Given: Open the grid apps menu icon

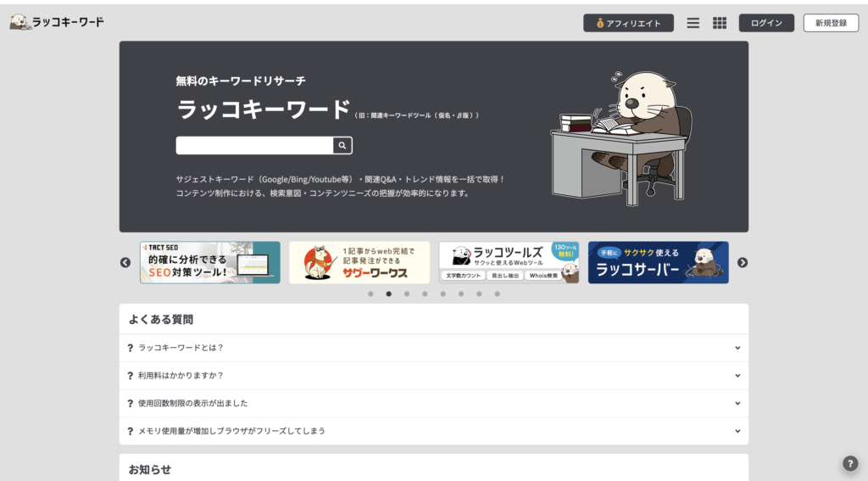Looking at the screenshot, I should (x=720, y=23).
